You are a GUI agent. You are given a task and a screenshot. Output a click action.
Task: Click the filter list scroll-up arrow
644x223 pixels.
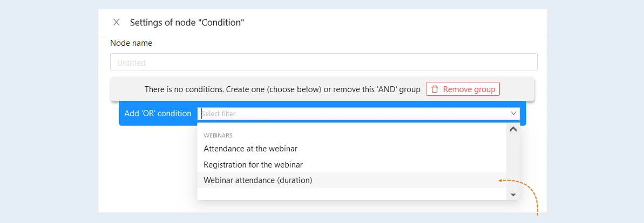pos(513,129)
